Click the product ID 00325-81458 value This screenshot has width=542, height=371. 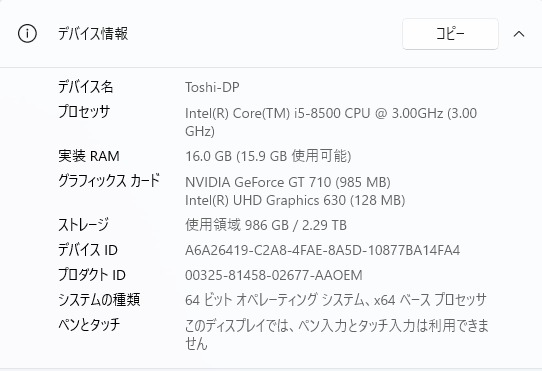274,275
